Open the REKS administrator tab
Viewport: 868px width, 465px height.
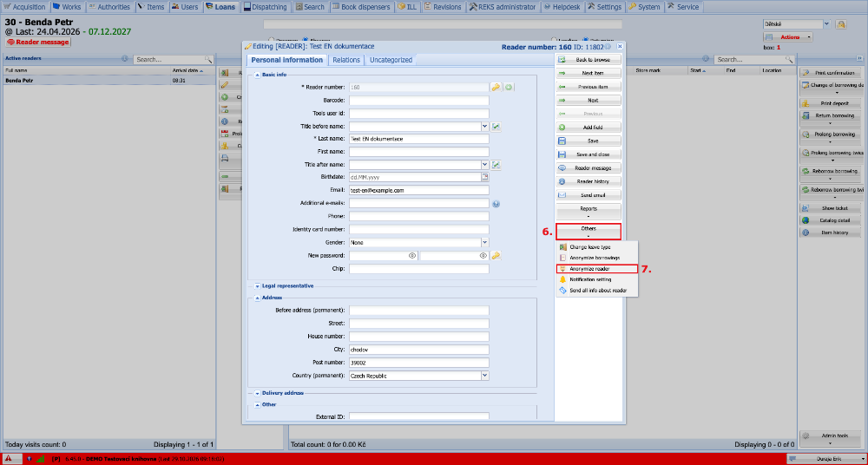[503, 7]
